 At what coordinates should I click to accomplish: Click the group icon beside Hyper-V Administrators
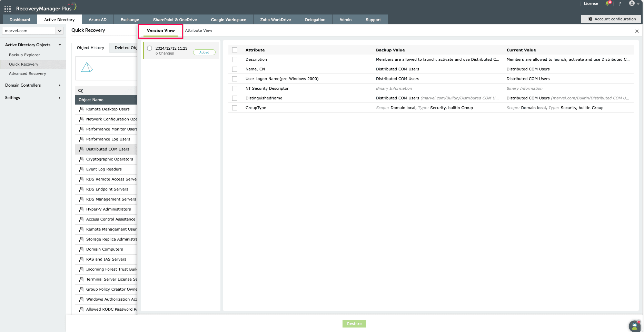click(x=82, y=209)
